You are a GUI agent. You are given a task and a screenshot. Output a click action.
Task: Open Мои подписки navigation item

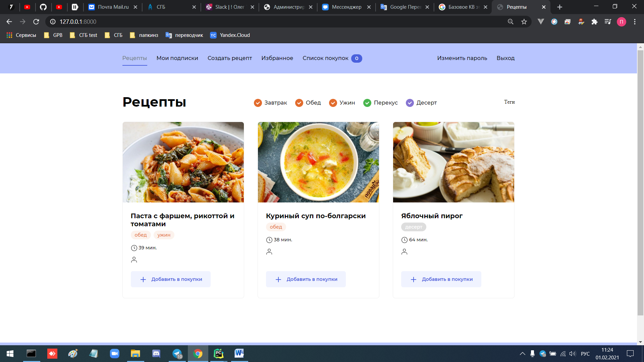tap(177, 58)
